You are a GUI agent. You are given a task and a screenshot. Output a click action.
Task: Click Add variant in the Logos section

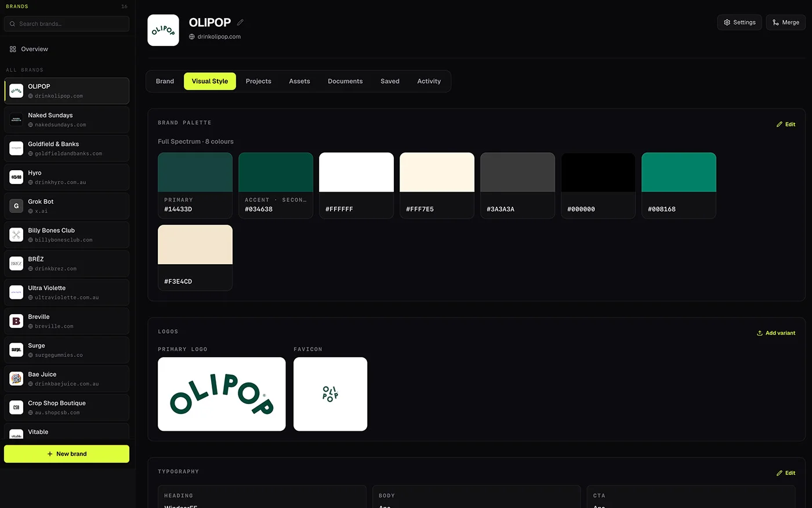click(776, 333)
